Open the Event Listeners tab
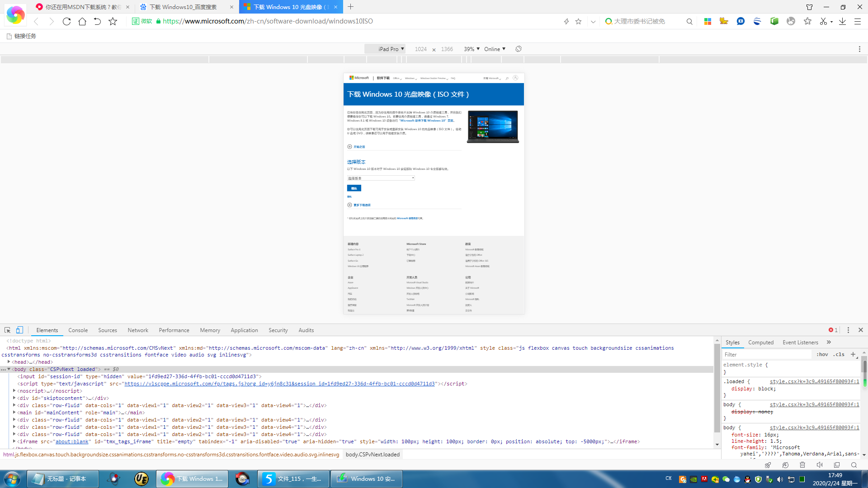Image resolution: width=868 pixels, height=488 pixels. click(x=800, y=343)
